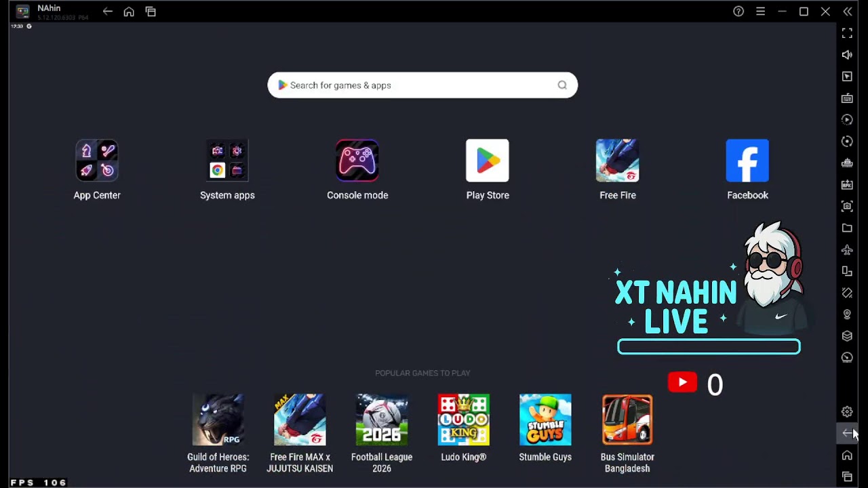Screen dimensions: 868x488
Task: Click the magnifier icon in search bar
Action: tap(562, 85)
